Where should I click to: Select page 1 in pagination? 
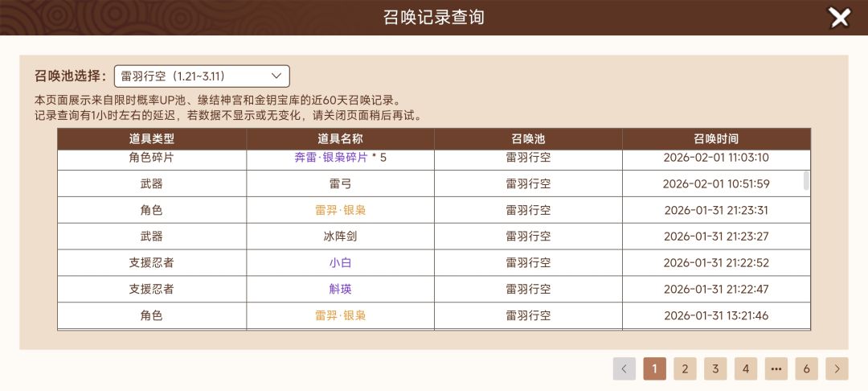click(654, 369)
